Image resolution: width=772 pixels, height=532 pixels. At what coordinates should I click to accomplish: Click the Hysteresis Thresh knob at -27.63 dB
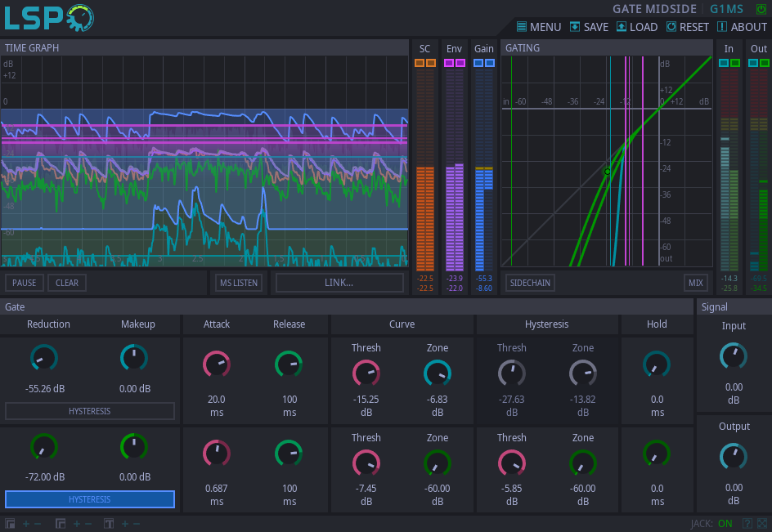512,373
